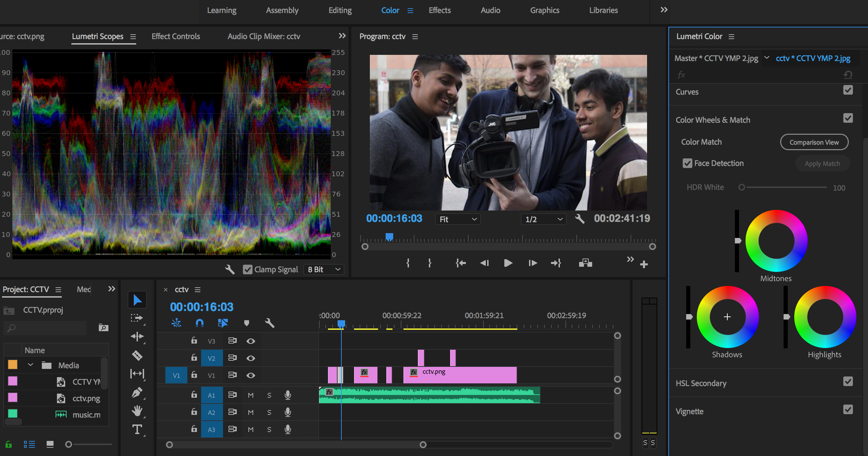Select the Ripple Edit tool
The image size is (868, 456).
(137, 336)
